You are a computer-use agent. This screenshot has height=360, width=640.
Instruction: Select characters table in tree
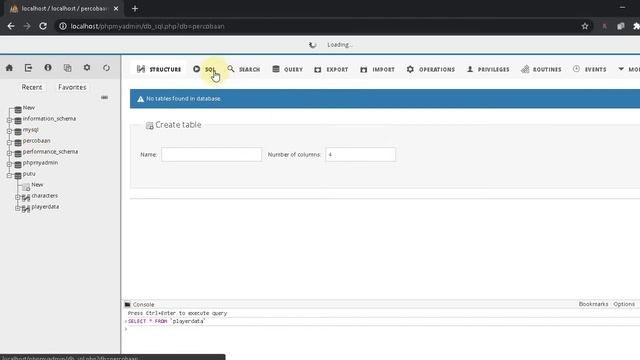tap(44, 196)
